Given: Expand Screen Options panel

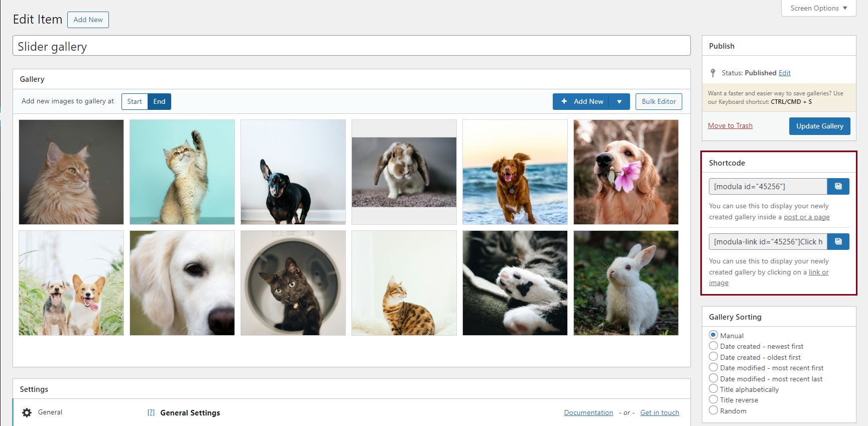Looking at the screenshot, I should (x=818, y=8).
